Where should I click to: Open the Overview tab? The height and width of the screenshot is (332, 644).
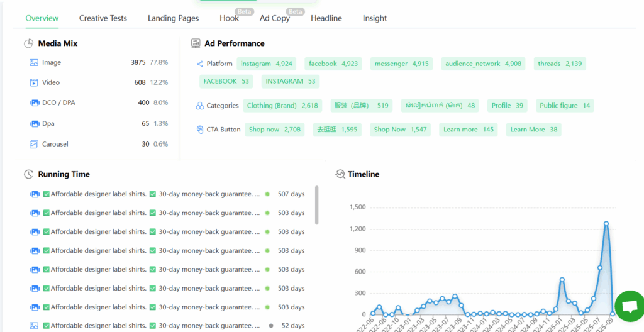point(42,18)
